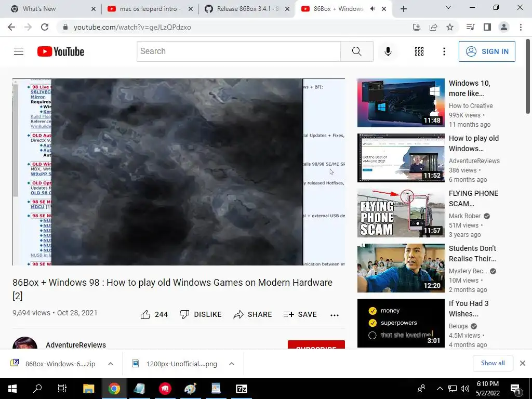Viewport: 532px width, 399px height.
Task: Switch to Release 86Box 3.4.1 tab
Action: click(247, 9)
